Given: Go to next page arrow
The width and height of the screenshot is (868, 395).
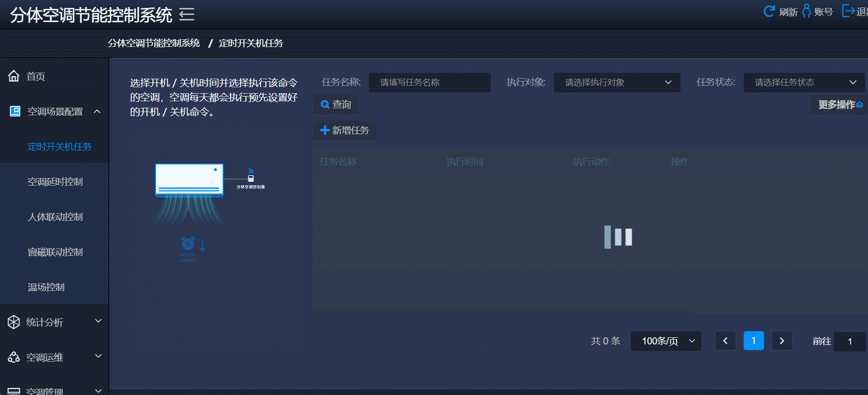Looking at the screenshot, I should point(782,341).
